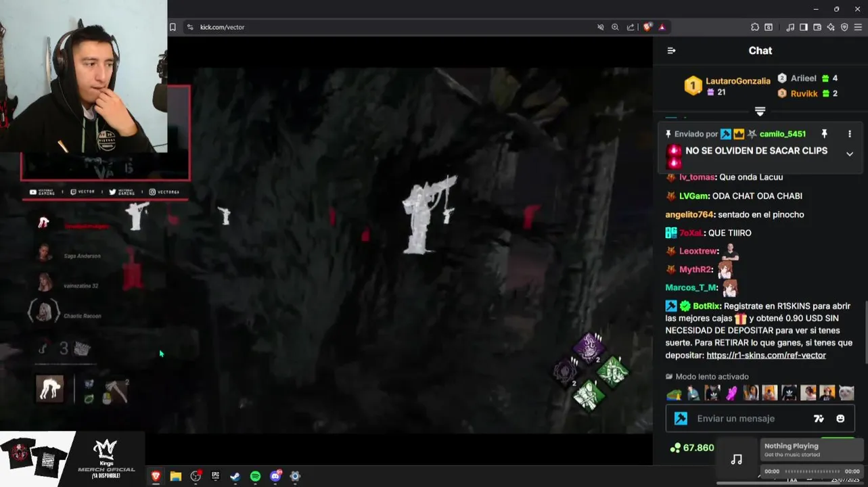Open the extensions puzzle icon

coord(755,27)
